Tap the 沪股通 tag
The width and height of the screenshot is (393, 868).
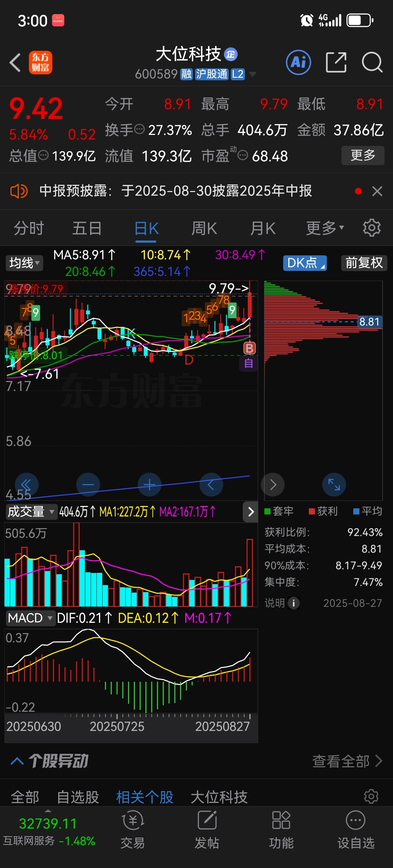[x=212, y=74]
